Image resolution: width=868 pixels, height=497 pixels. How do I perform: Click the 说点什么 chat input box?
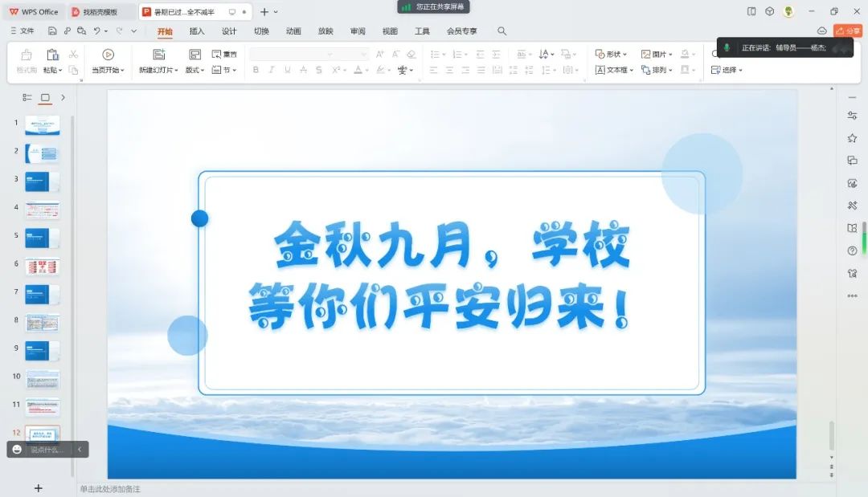(x=47, y=450)
